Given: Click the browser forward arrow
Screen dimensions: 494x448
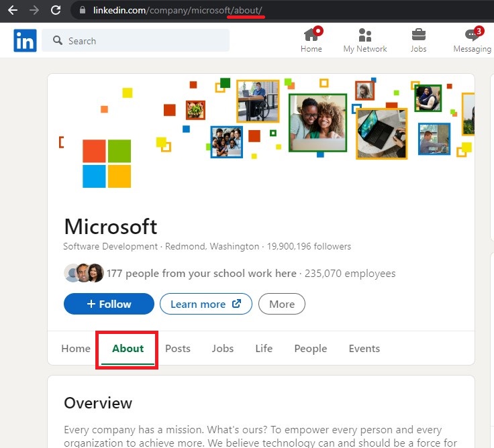Looking at the screenshot, I should click(34, 10).
